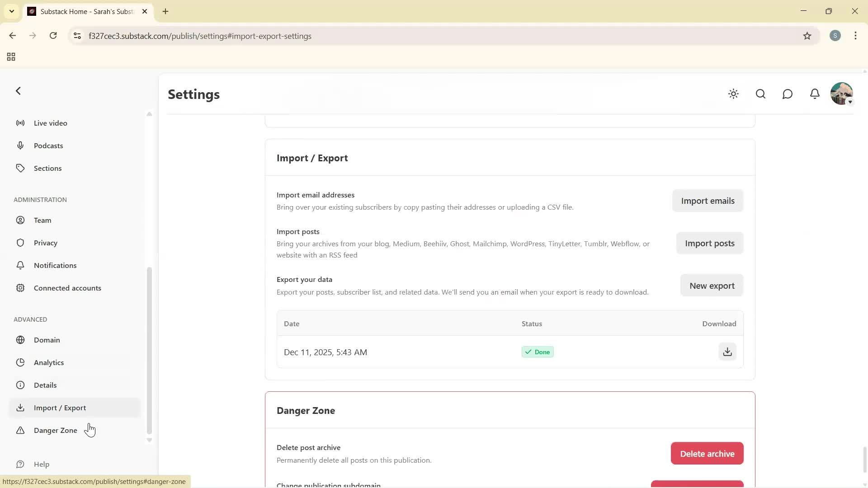Click the Import emails button
868x488 pixels.
tap(708, 201)
